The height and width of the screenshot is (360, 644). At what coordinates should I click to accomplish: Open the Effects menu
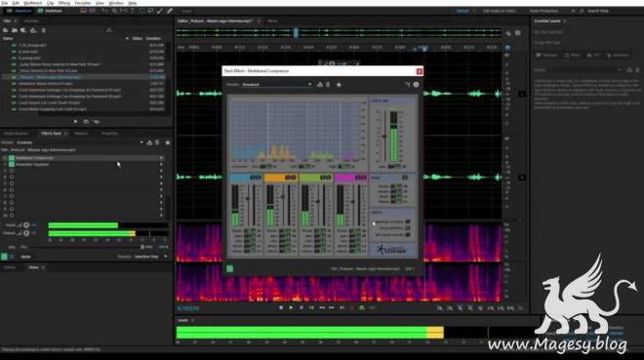pyautogui.click(x=64, y=3)
